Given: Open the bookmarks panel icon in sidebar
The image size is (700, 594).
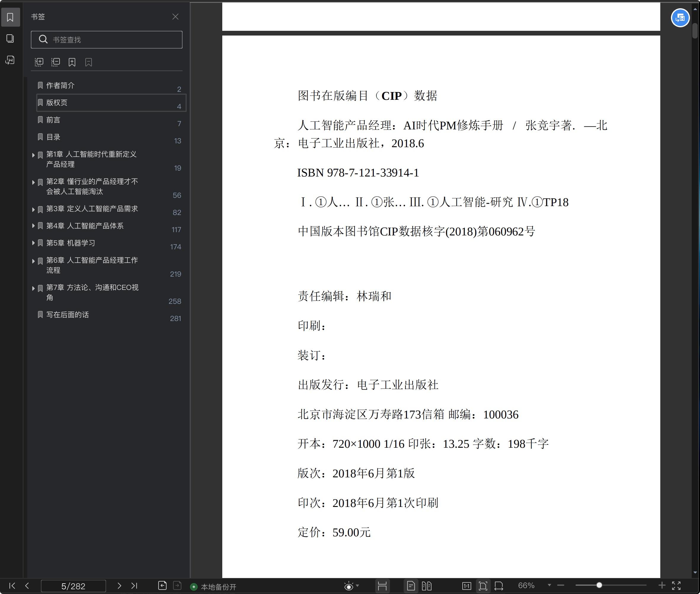Looking at the screenshot, I should click(10, 17).
